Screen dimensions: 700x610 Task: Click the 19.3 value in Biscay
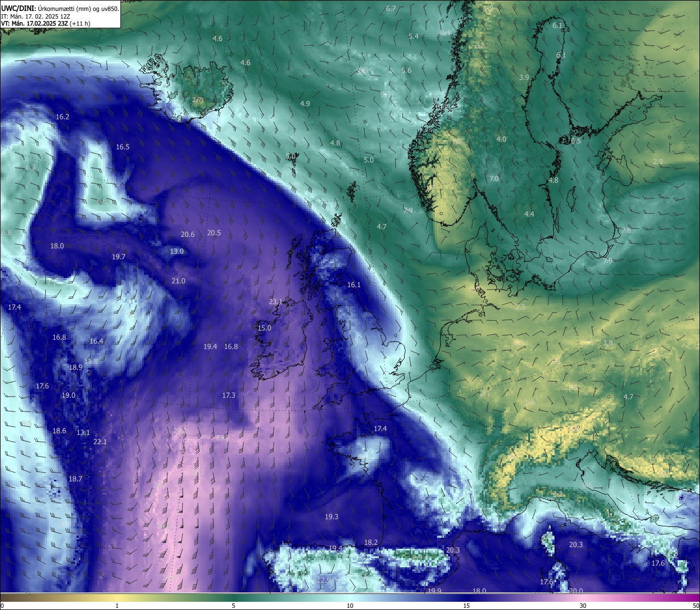[331, 516]
